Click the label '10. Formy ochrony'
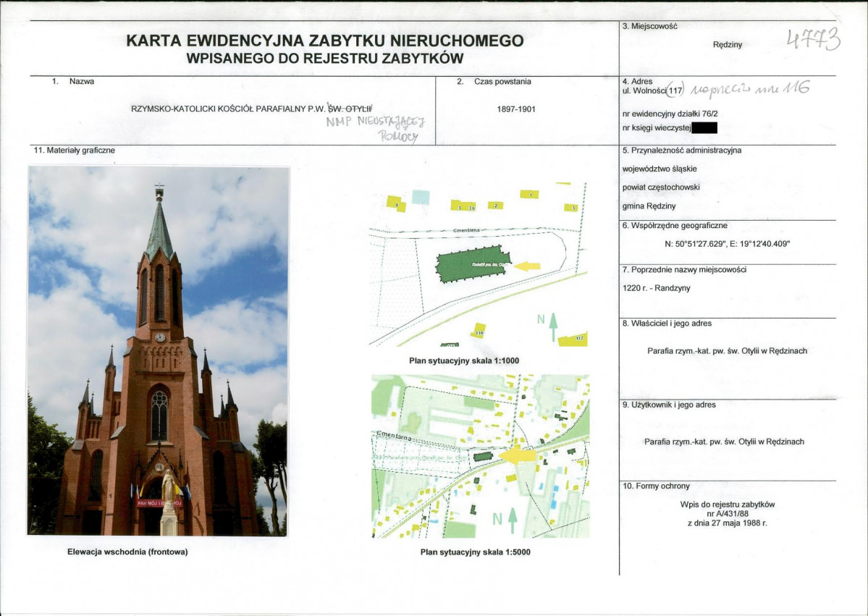 click(x=656, y=486)
